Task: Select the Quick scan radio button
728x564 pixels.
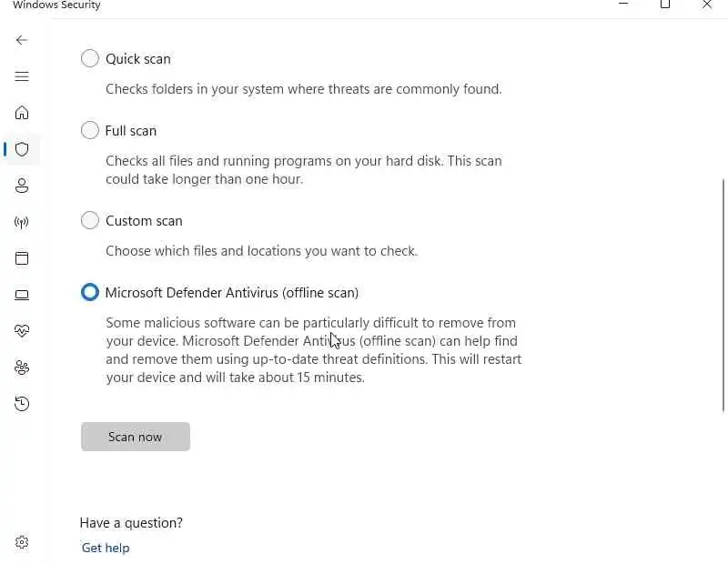Action: point(89,58)
